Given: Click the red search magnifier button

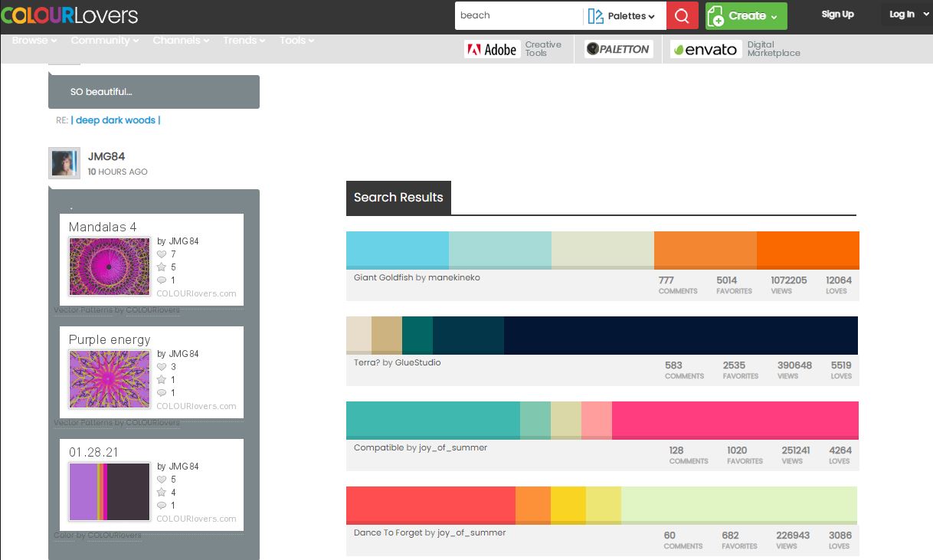Looking at the screenshot, I should click(682, 15).
